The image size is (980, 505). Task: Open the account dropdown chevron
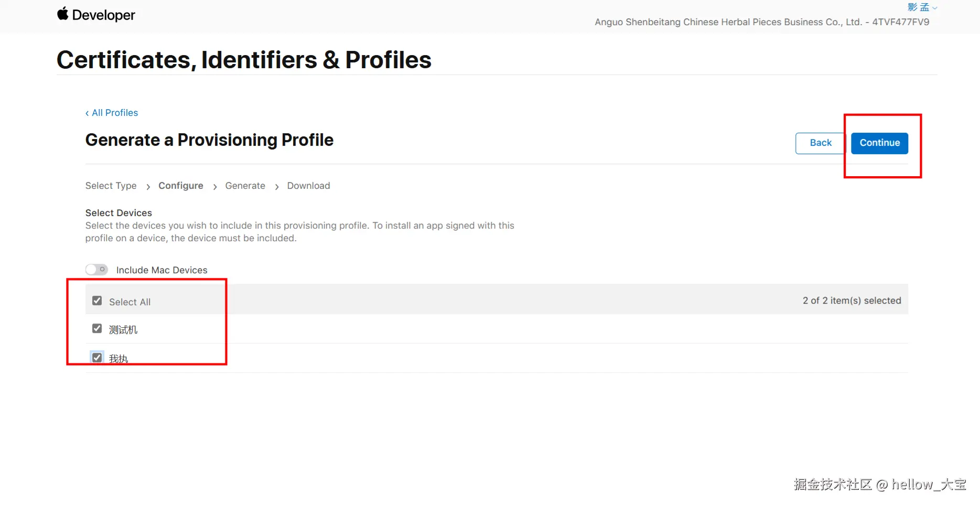(x=934, y=8)
